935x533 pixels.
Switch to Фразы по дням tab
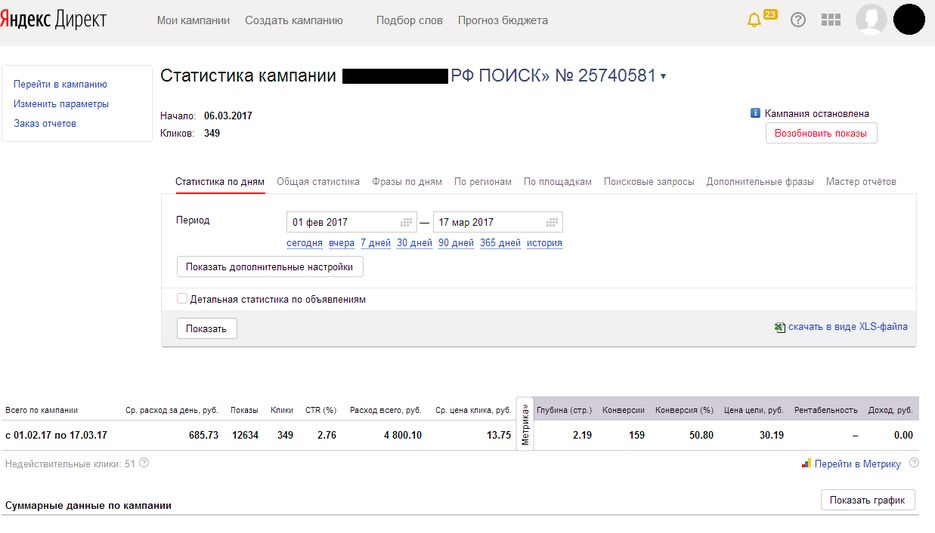(407, 181)
